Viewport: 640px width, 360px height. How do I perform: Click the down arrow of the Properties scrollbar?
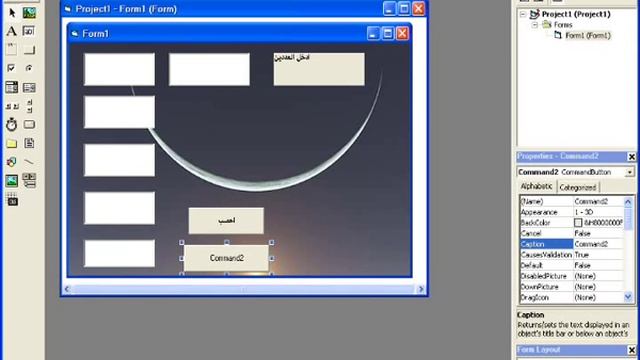point(628,298)
